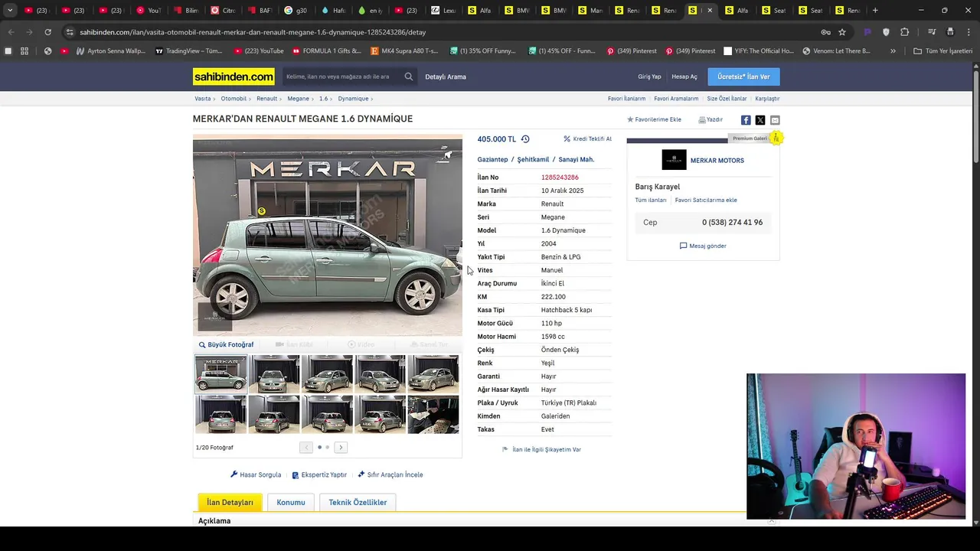Click Ücretsiz İlan Ver button
The image size is (980, 551).
(x=743, y=77)
